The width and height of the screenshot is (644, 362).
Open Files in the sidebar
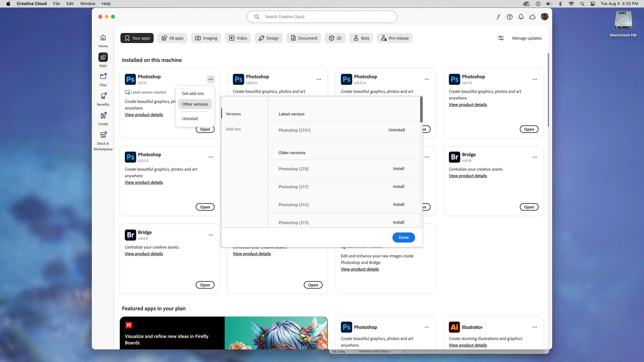(x=103, y=80)
